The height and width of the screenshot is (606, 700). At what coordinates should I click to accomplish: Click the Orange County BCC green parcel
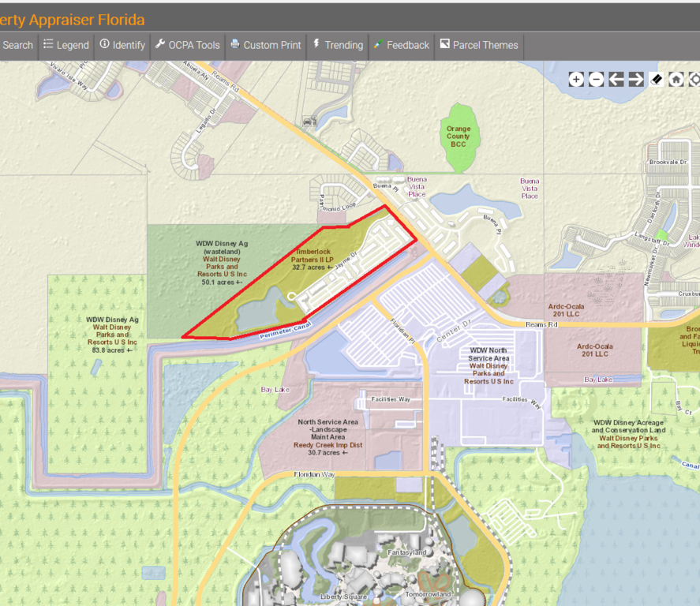pos(458,137)
